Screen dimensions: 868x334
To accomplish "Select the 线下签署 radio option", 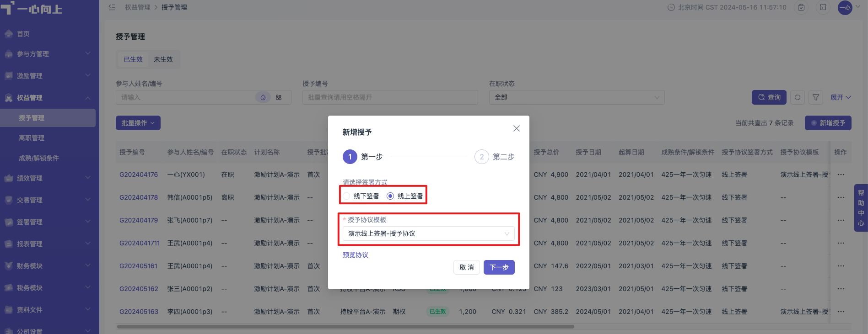I will (361, 196).
